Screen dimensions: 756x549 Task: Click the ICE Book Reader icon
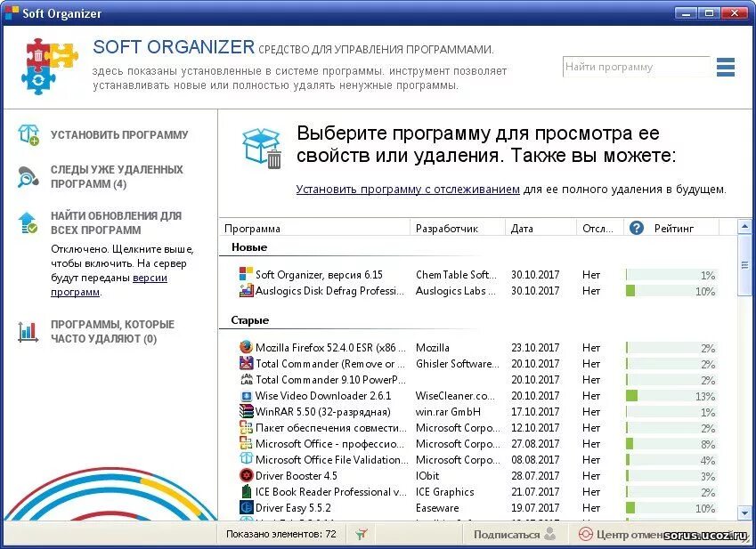(246, 492)
